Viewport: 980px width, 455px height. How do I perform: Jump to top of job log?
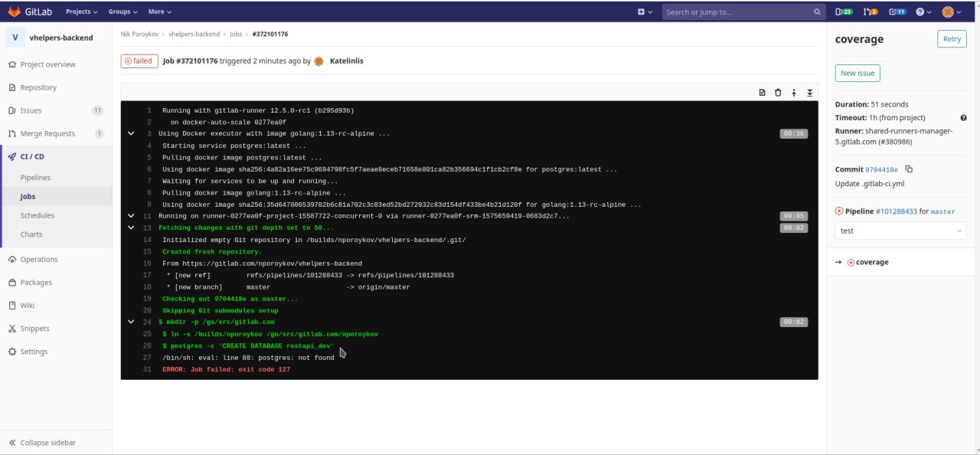pyautogui.click(x=794, y=93)
